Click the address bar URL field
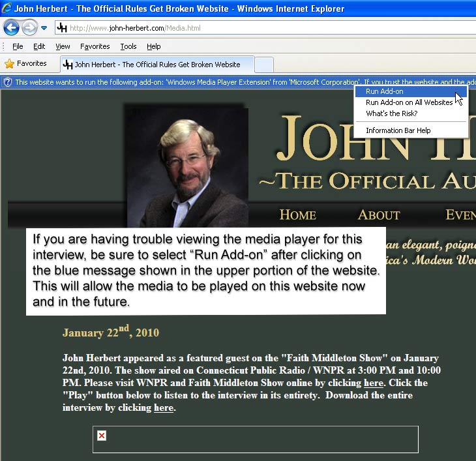Viewport: 476px width, 461px height. (x=261, y=28)
